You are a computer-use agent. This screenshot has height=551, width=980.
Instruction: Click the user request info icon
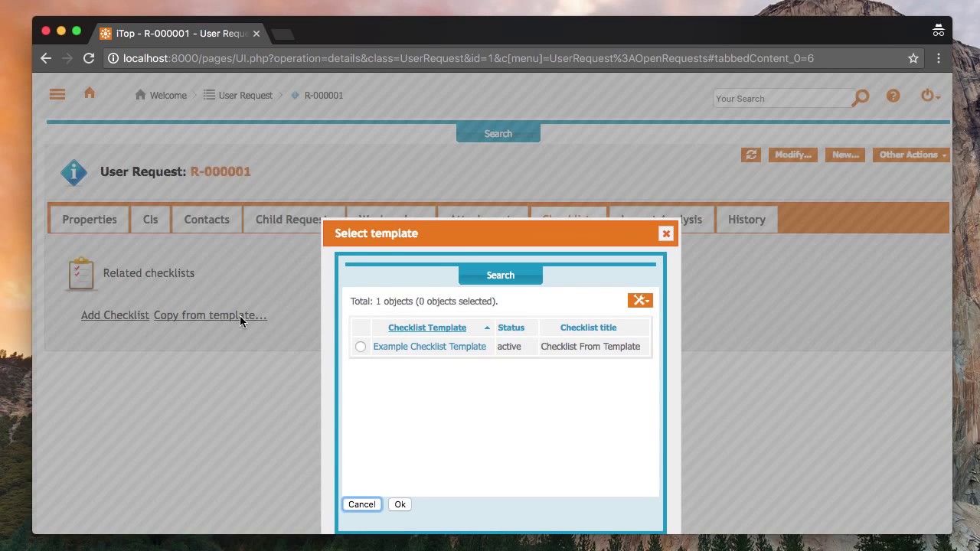click(74, 172)
